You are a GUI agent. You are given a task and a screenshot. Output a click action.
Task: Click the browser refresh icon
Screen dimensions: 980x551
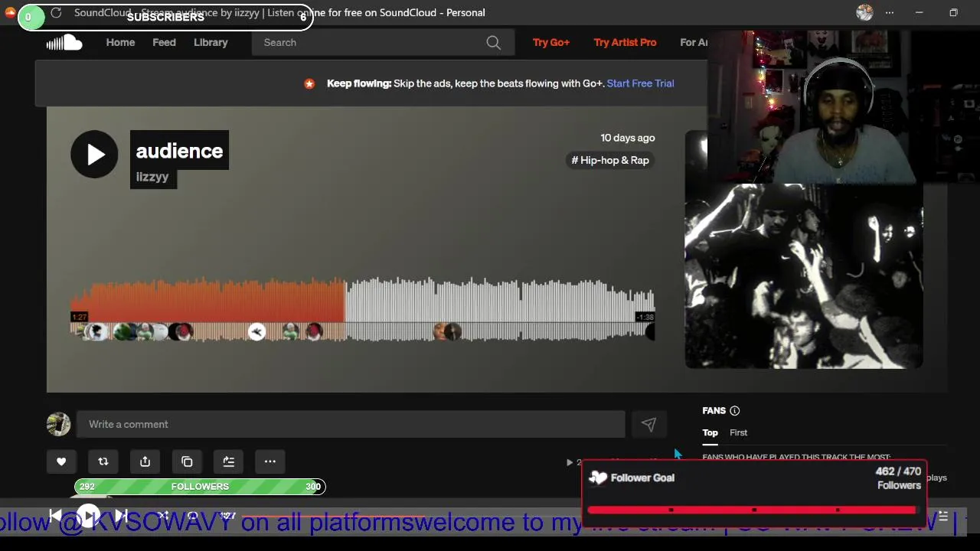[56, 13]
